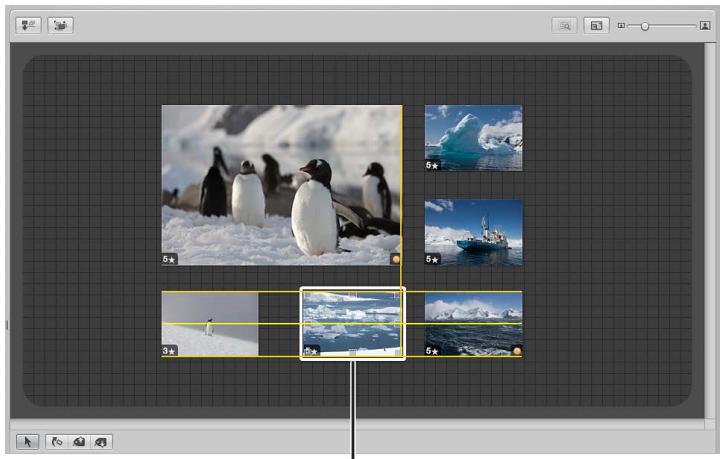Click the Put Back Selected button
This screenshot has width=720, height=459.
click(x=28, y=25)
